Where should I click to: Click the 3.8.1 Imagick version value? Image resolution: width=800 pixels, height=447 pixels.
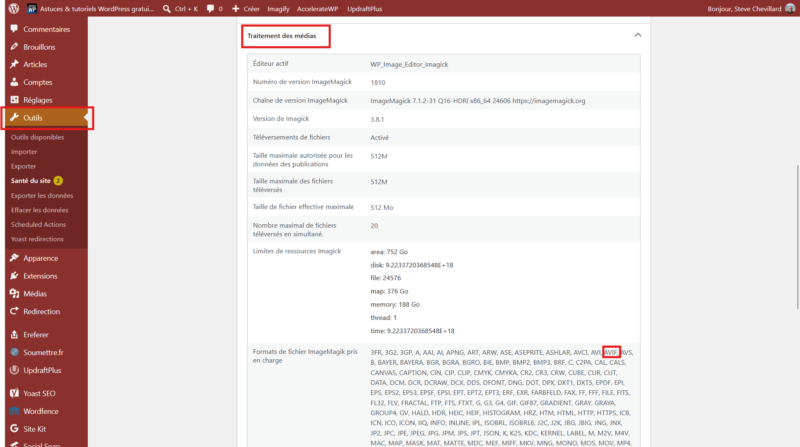click(x=377, y=119)
